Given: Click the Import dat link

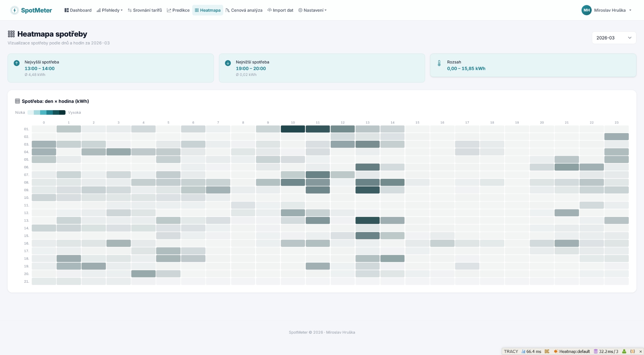Looking at the screenshot, I should (280, 10).
